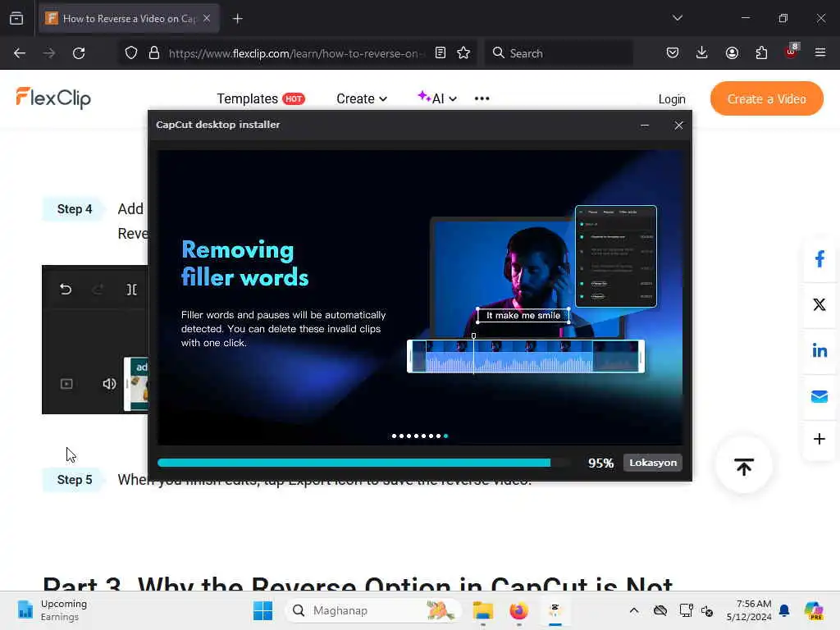Click the Step 4 label

point(75,209)
